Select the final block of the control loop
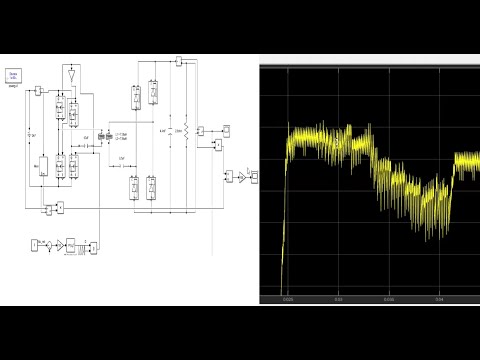480x360 pixels. pos(94,247)
